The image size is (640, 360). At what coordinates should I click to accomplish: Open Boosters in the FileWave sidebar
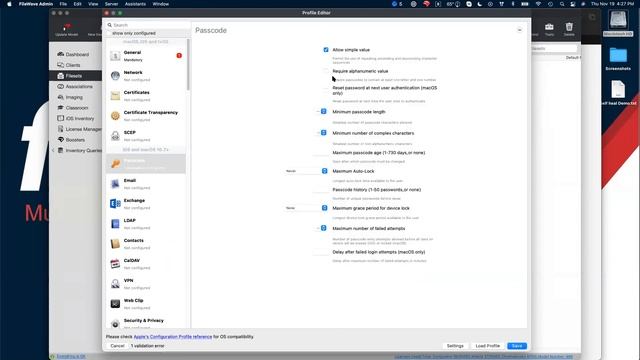click(x=71, y=140)
